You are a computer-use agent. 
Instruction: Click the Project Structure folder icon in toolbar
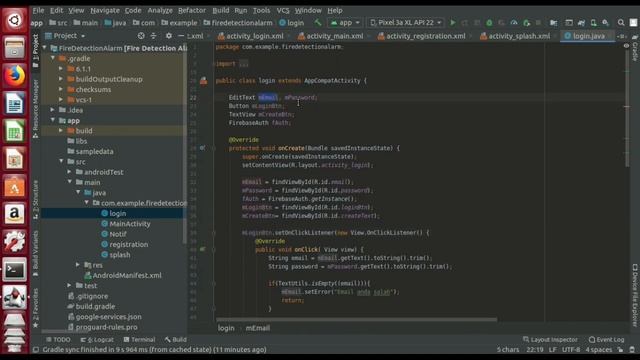[x=553, y=23]
